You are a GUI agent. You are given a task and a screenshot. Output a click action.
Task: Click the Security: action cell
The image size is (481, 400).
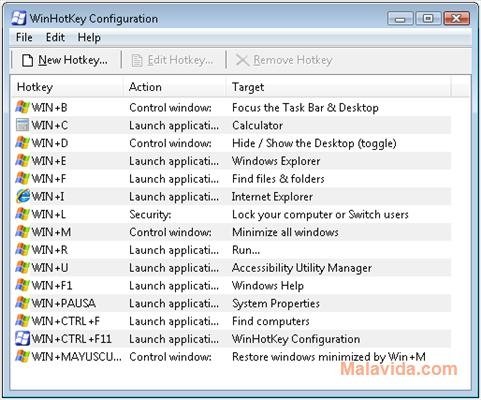coord(150,214)
